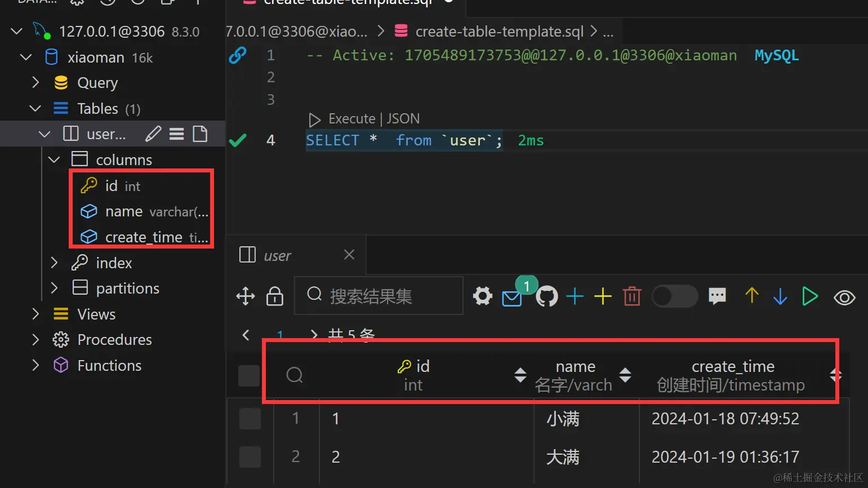Click the move arrows icon in result toolbar

[x=246, y=296]
